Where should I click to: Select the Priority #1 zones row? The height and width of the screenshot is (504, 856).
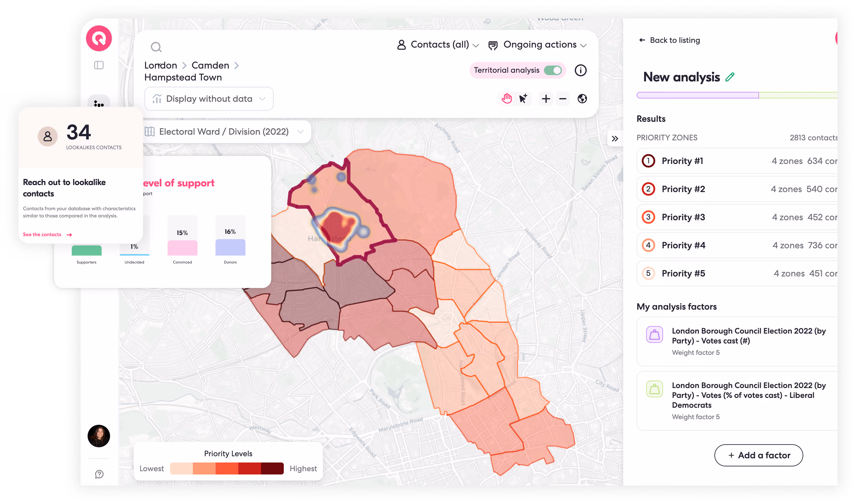pos(737,161)
